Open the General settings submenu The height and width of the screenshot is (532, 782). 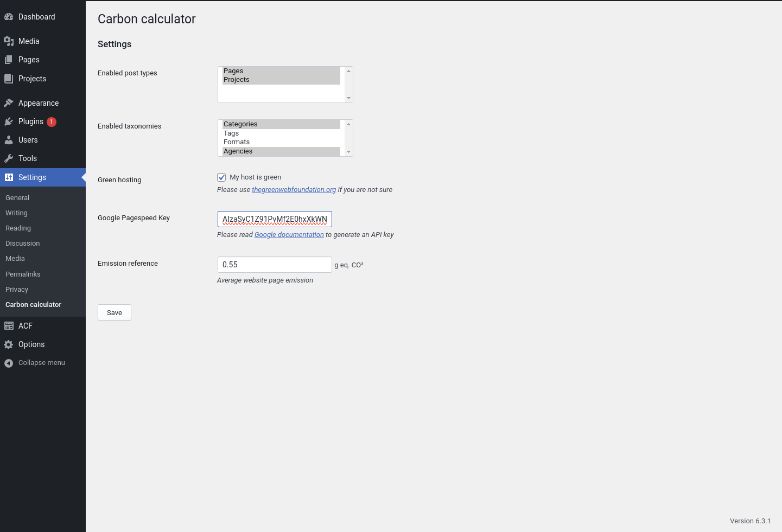pyautogui.click(x=17, y=198)
